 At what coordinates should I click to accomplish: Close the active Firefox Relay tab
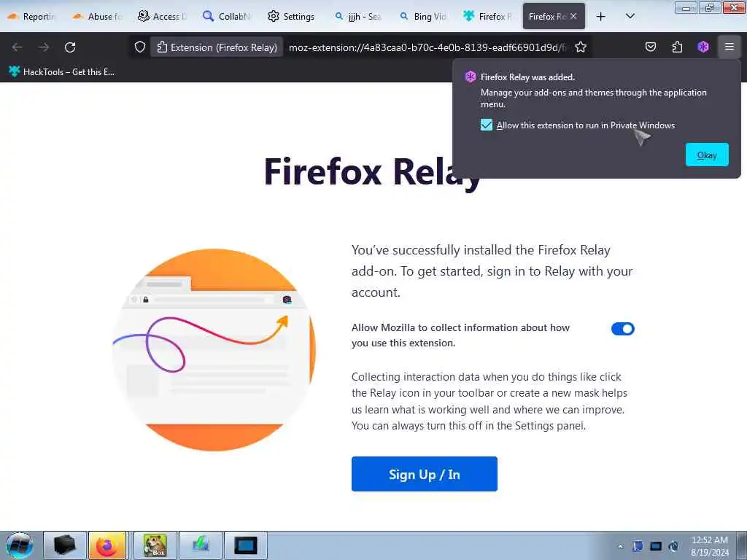573,16
